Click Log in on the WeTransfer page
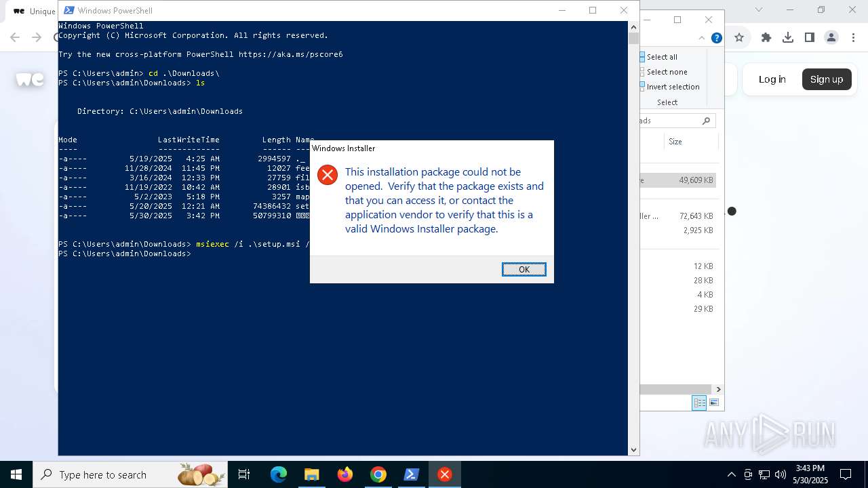The image size is (868, 488). click(772, 79)
